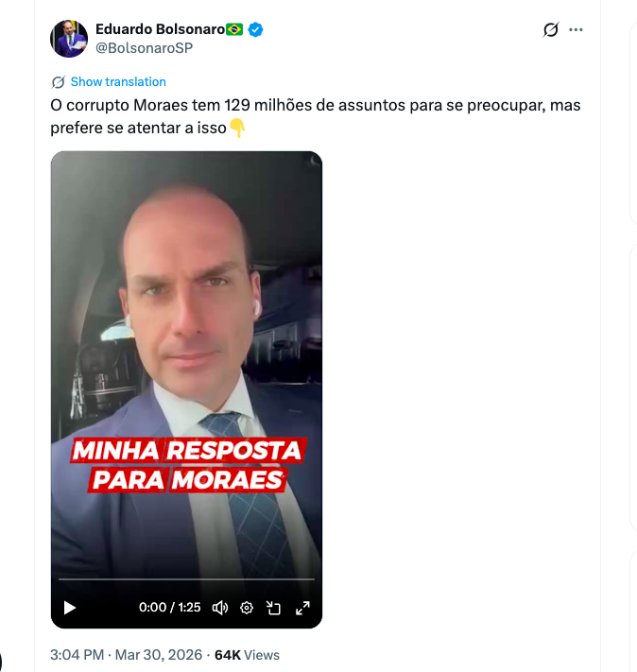
Task: Play the tweet video
Action: click(69, 608)
